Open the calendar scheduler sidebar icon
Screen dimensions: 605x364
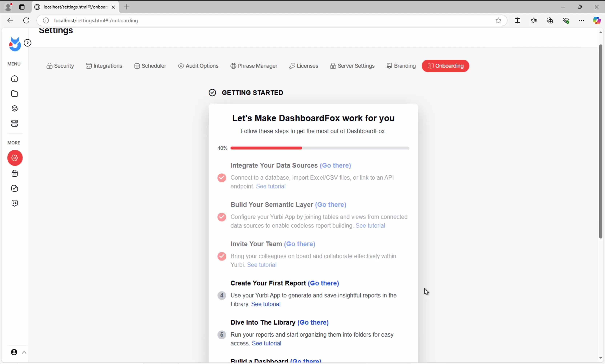pos(15,174)
